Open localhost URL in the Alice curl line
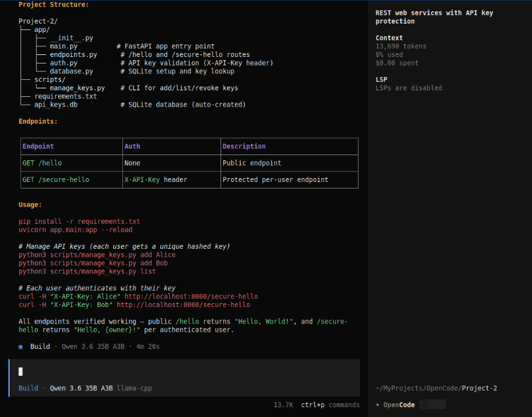 [191, 297]
